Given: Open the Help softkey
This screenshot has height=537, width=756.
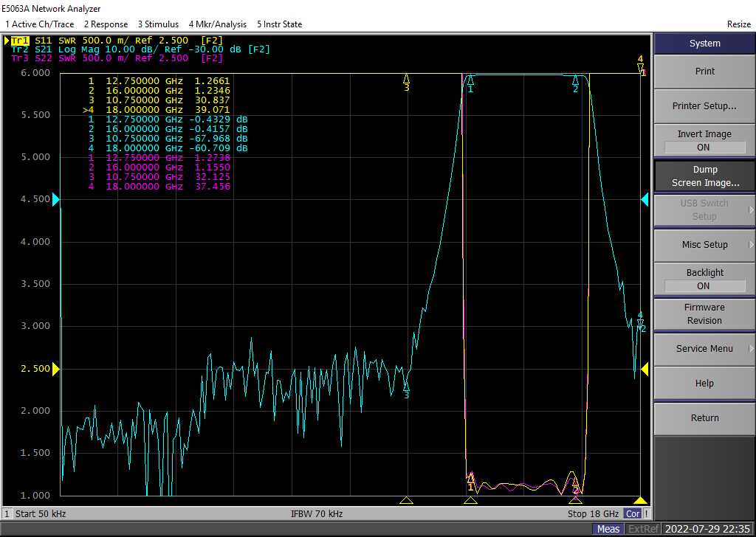Looking at the screenshot, I should click(704, 384).
